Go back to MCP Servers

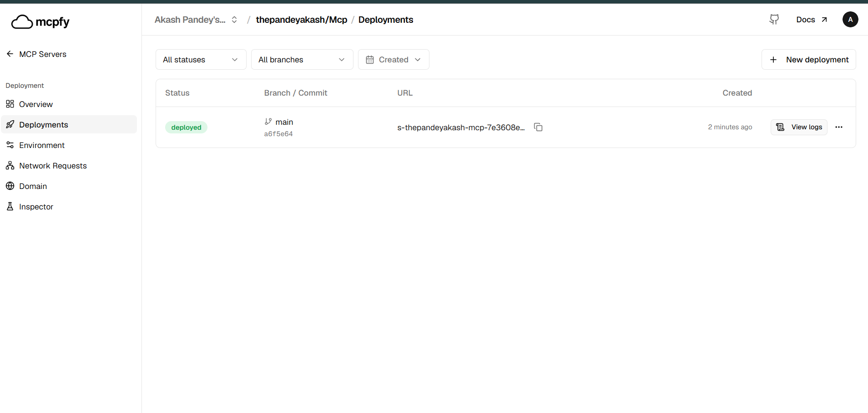36,54
